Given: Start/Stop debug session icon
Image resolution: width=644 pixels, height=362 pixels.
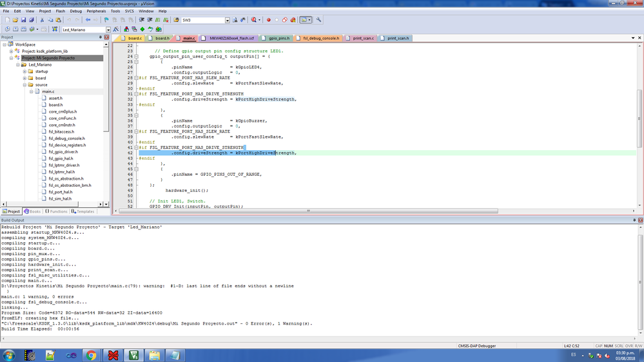Looking at the screenshot, I should pyautogui.click(x=253, y=20).
